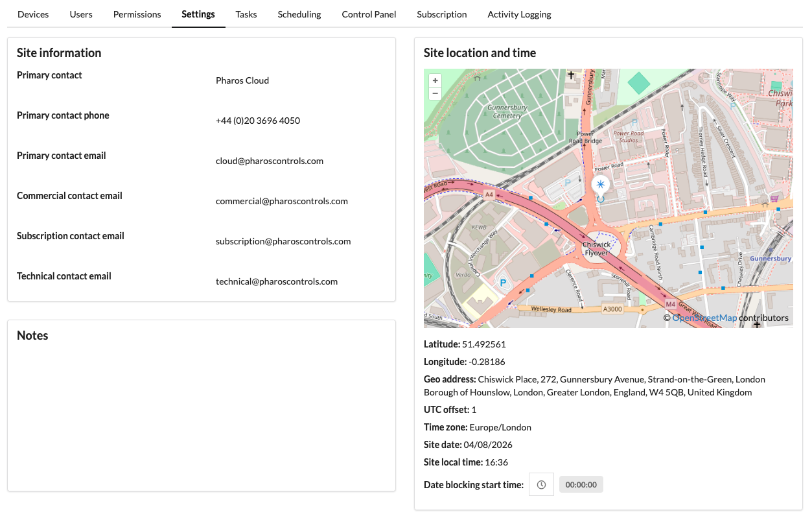Image resolution: width=812 pixels, height=518 pixels.
Task: Zoom out on the map
Action: (x=435, y=93)
